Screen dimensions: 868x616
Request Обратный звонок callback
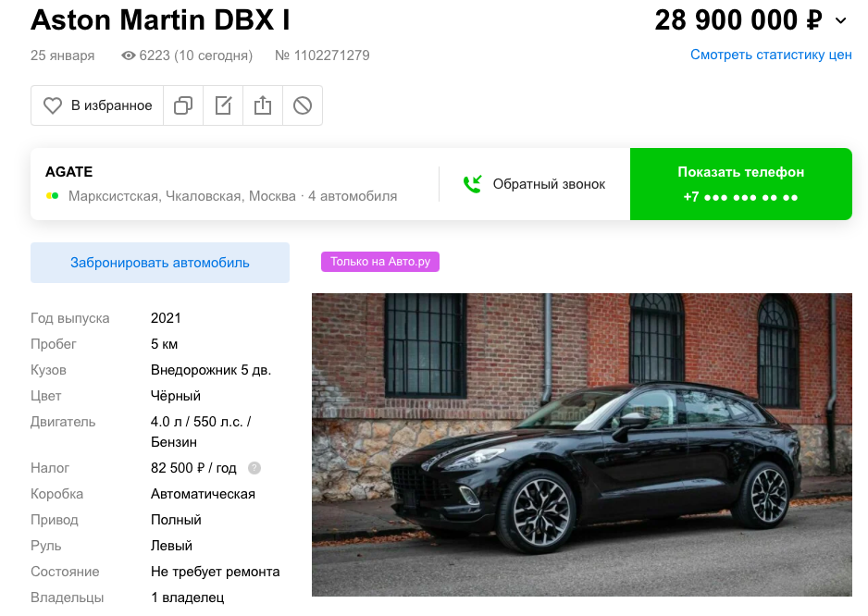point(534,184)
